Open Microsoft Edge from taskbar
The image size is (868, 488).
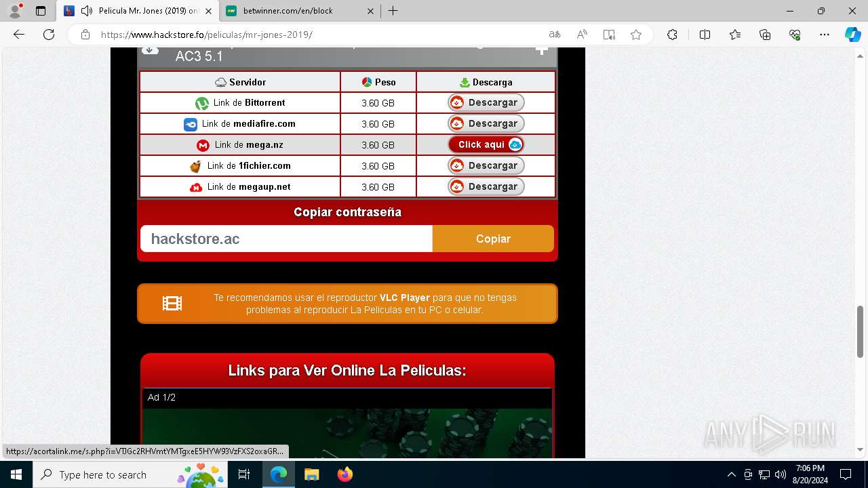[x=279, y=474]
